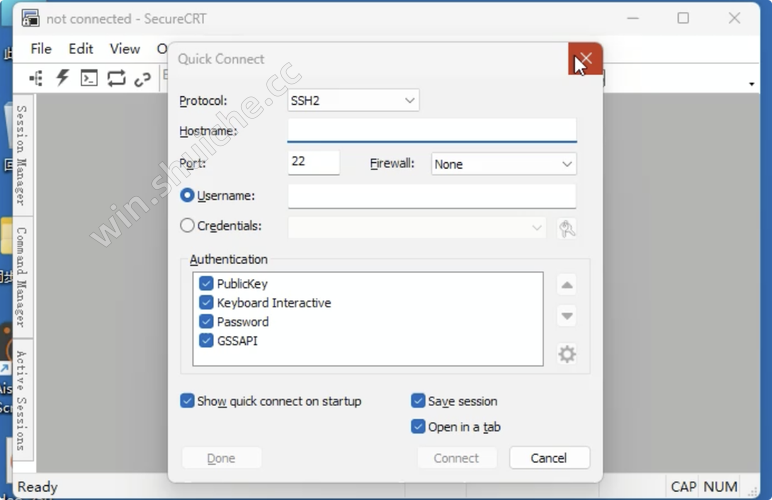Viewport: 772px width, 500px height.
Task: Select the Credentials radio button
Action: tap(187, 225)
